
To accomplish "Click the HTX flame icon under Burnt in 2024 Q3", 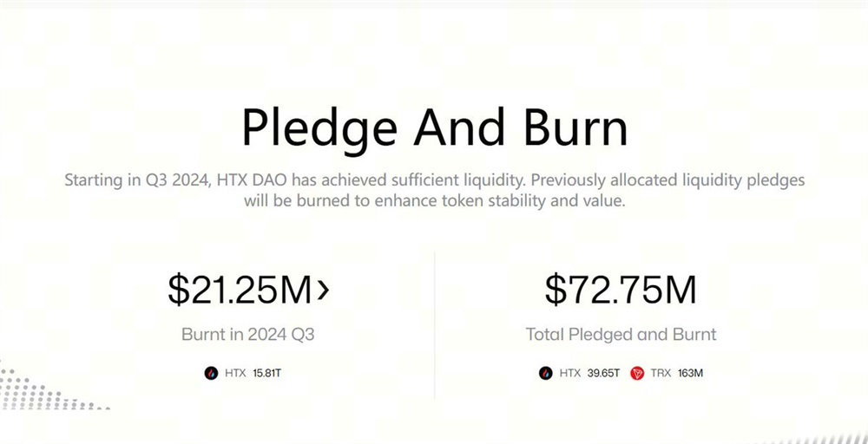I will pyautogui.click(x=210, y=374).
